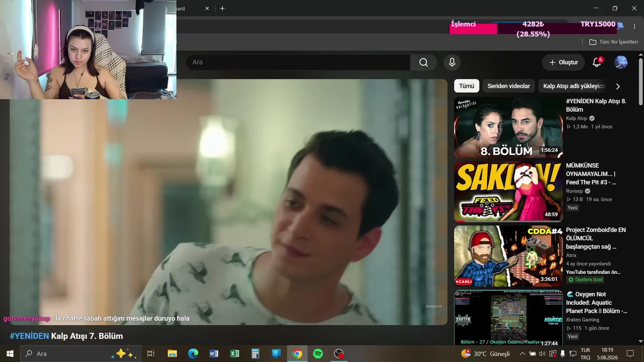Screen dimensions: 644x362
Task: Open the Tüm Yer İşaretleri bookmarks folder
Action: [x=613, y=42]
